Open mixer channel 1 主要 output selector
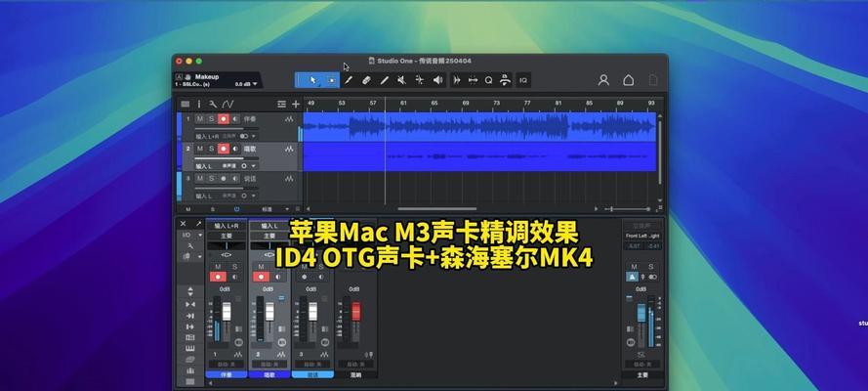Viewport: 868px width, 391px height. click(x=227, y=236)
